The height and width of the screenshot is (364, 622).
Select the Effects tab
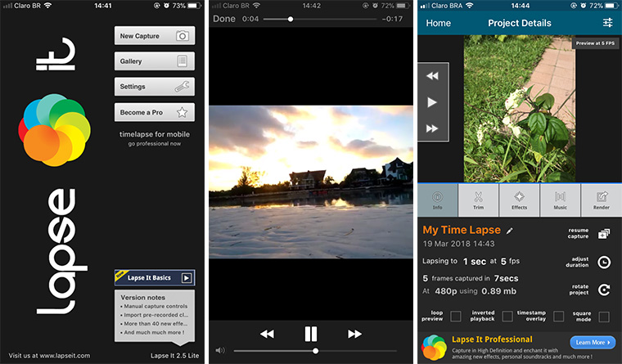519,200
